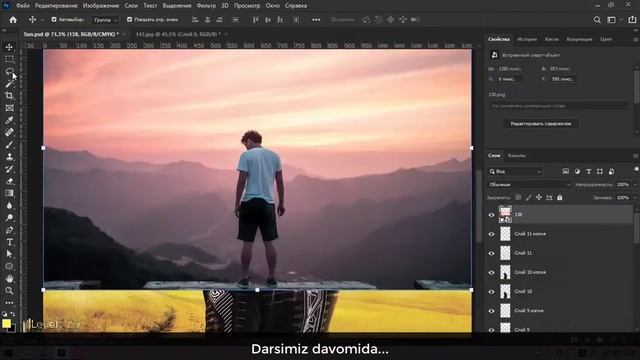Image resolution: width=640 pixels, height=360 pixels.
Task: Switch to the 143.jpg document tab
Action: pos(178,34)
